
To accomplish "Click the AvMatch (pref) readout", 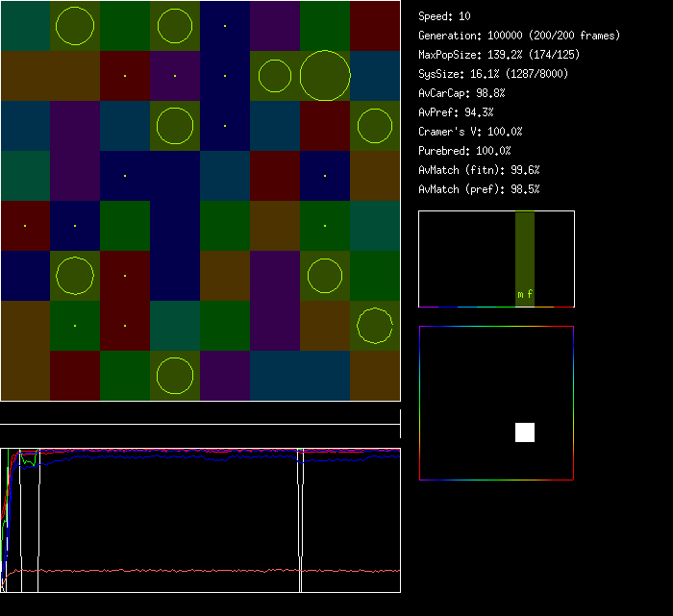I will coord(479,189).
